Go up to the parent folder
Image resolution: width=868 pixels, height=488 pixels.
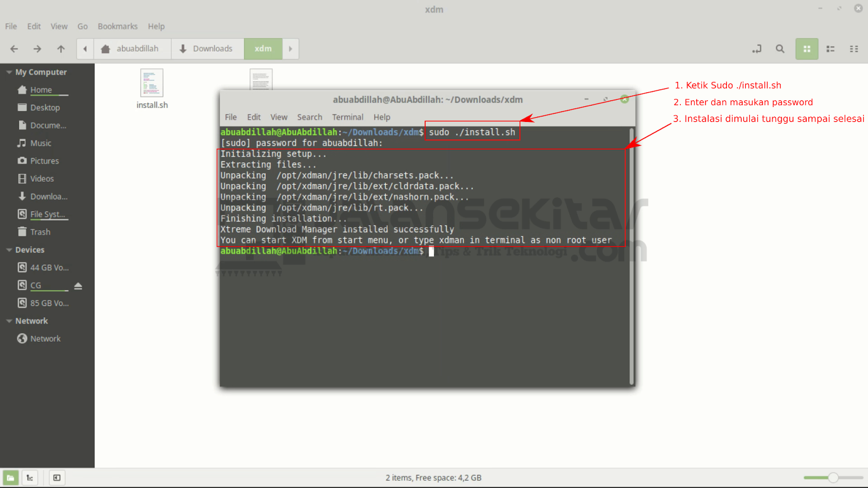tap(61, 49)
